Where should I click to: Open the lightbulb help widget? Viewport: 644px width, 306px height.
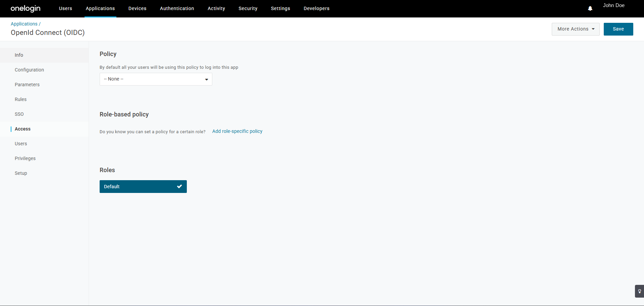[639, 291]
